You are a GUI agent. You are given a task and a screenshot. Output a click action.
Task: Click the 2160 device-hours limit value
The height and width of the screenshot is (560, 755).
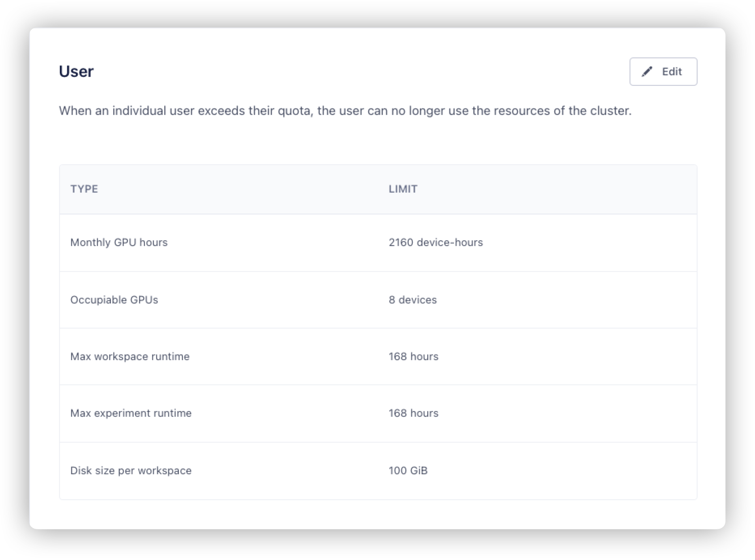pyautogui.click(x=436, y=242)
